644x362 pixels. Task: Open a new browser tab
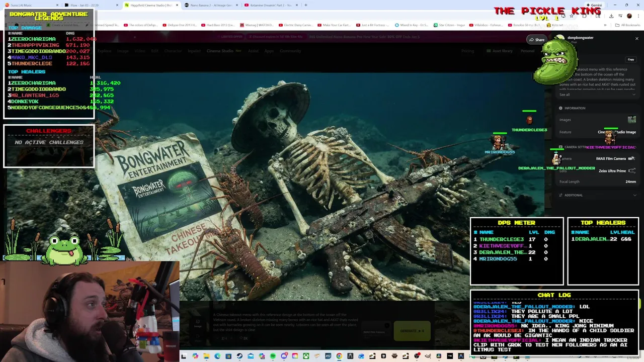306,5
